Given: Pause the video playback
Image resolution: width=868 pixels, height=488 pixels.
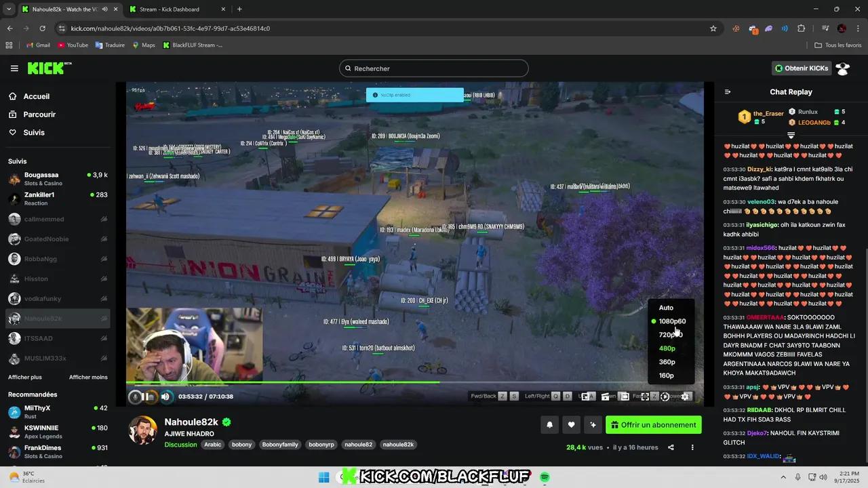Looking at the screenshot, I should 145,396.
